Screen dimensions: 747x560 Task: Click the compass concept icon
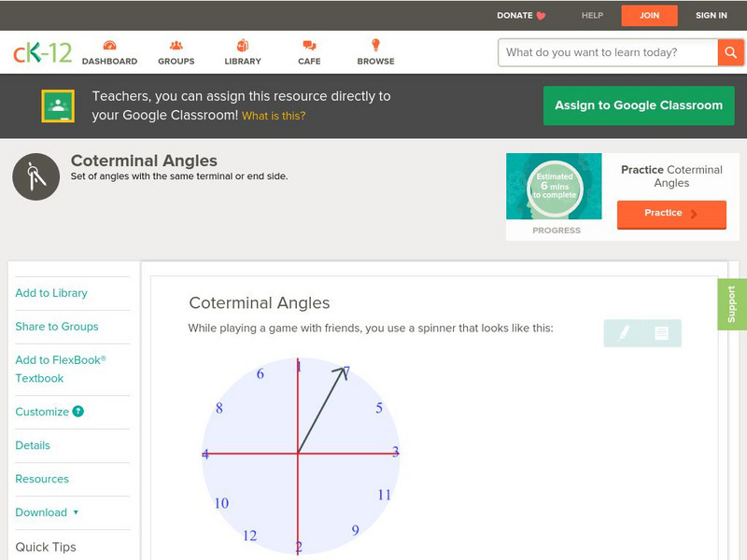[36, 176]
